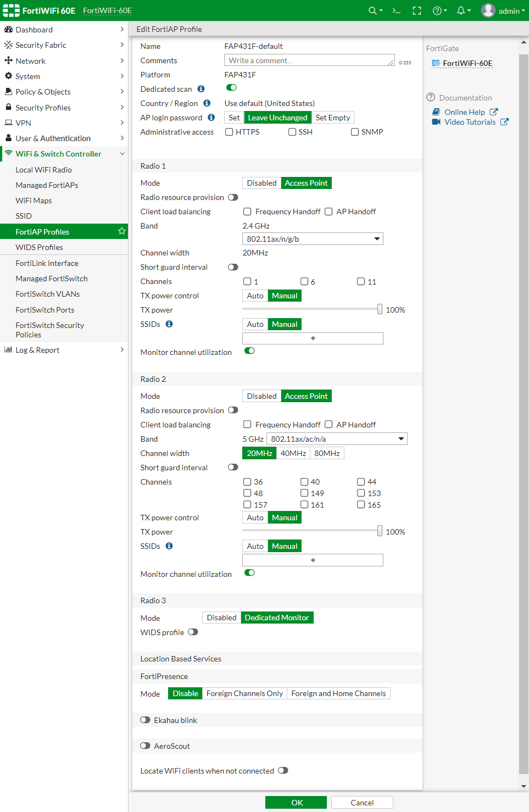Screen dimensions: 529x812
Task: Expand the VPN menu chevron
Action: [121, 123]
